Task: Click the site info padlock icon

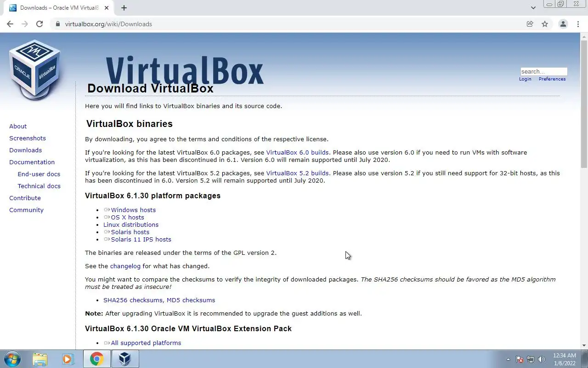Action: (57, 24)
